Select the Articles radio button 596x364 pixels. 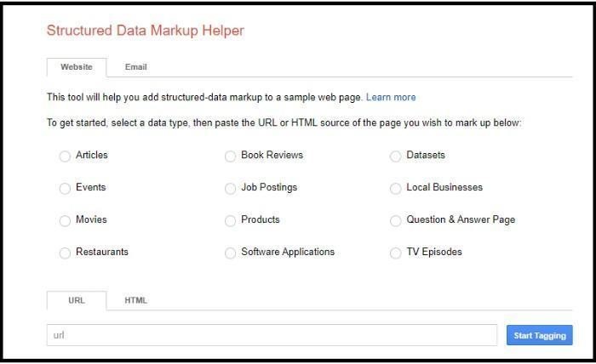65,156
